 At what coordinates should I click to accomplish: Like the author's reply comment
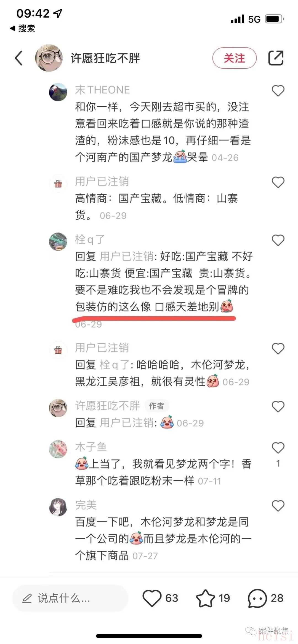pos(278,406)
